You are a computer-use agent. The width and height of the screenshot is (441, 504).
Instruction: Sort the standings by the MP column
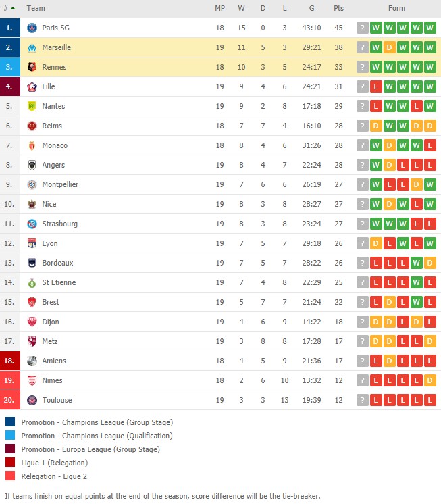pyautogui.click(x=219, y=8)
